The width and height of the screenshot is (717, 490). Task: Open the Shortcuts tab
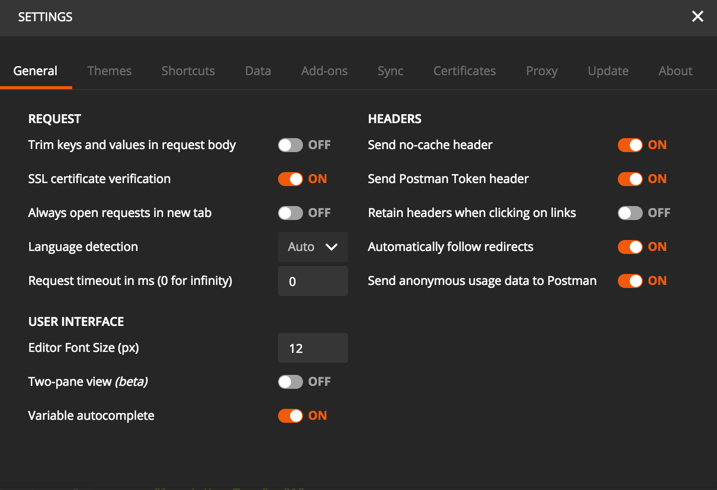pos(188,71)
